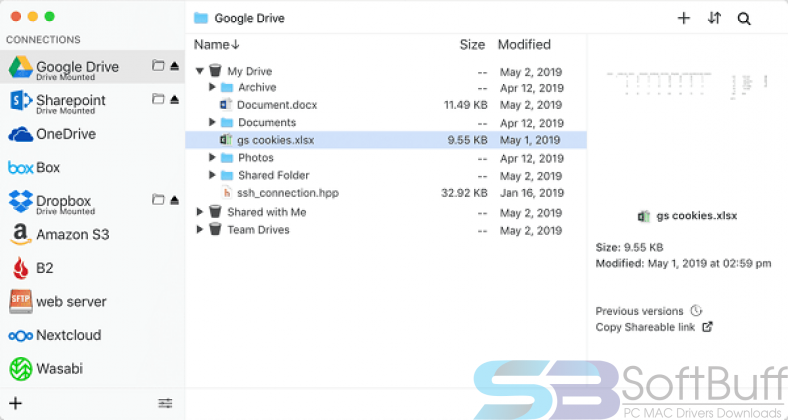The height and width of the screenshot is (420, 788).
Task: Expand the Documents folder
Action: click(212, 122)
